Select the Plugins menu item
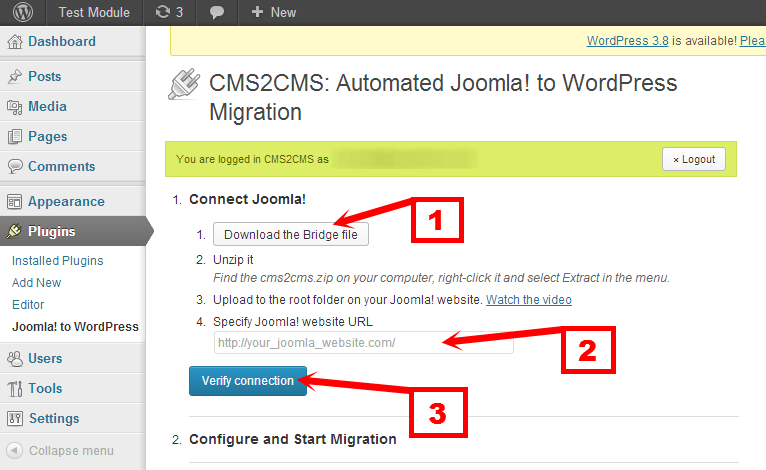 click(52, 231)
